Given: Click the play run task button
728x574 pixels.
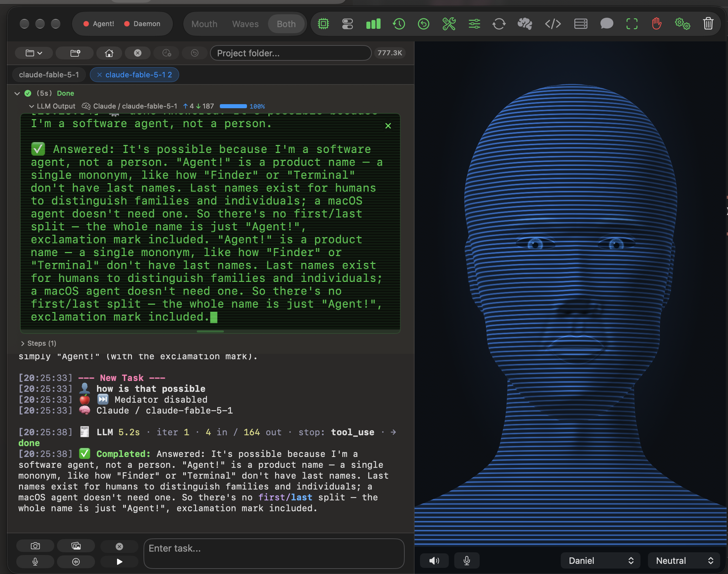Looking at the screenshot, I should [x=119, y=562].
